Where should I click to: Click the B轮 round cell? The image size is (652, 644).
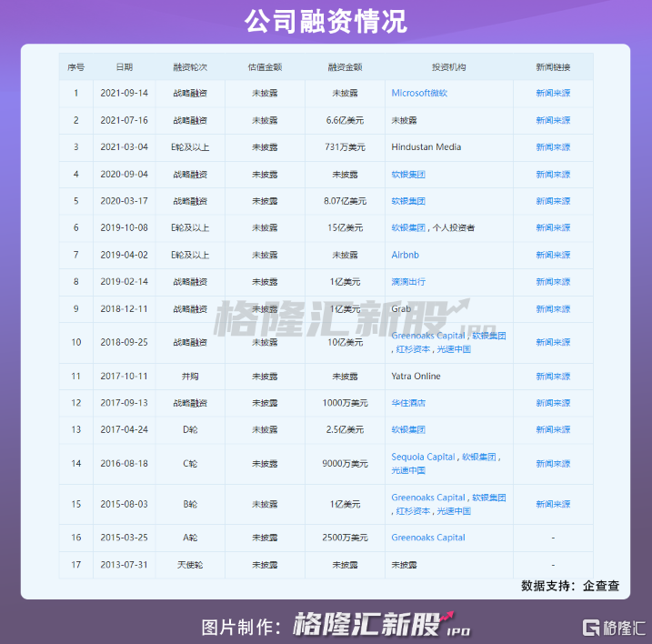pyautogui.click(x=190, y=504)
